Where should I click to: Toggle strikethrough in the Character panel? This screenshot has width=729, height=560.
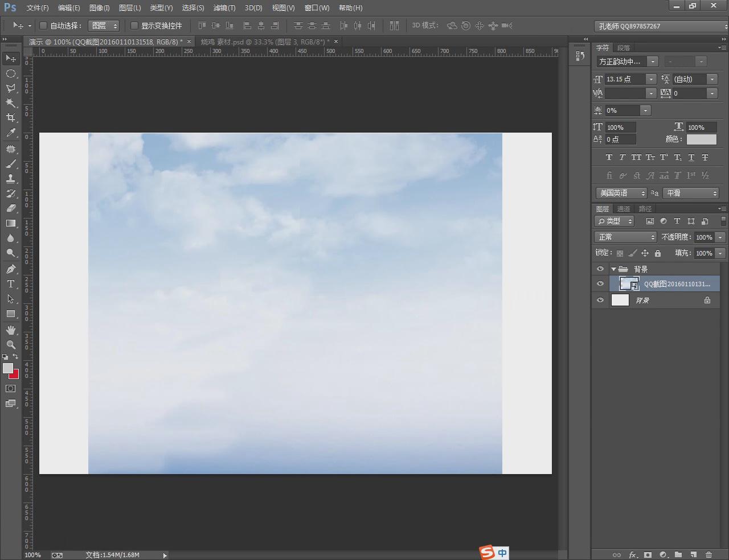tap(705, 157)
